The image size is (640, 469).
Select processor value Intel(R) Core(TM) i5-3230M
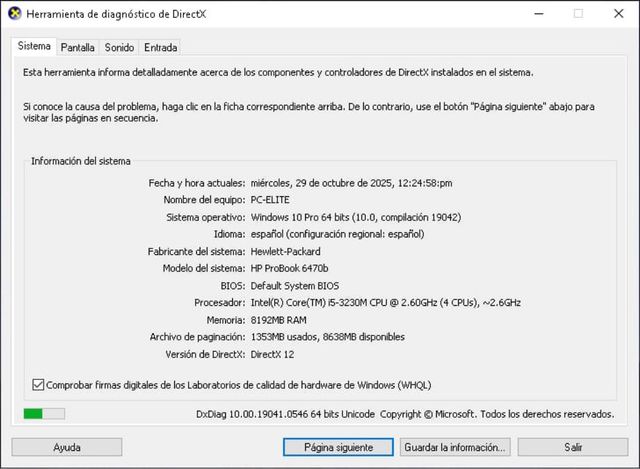pos(386,302)
